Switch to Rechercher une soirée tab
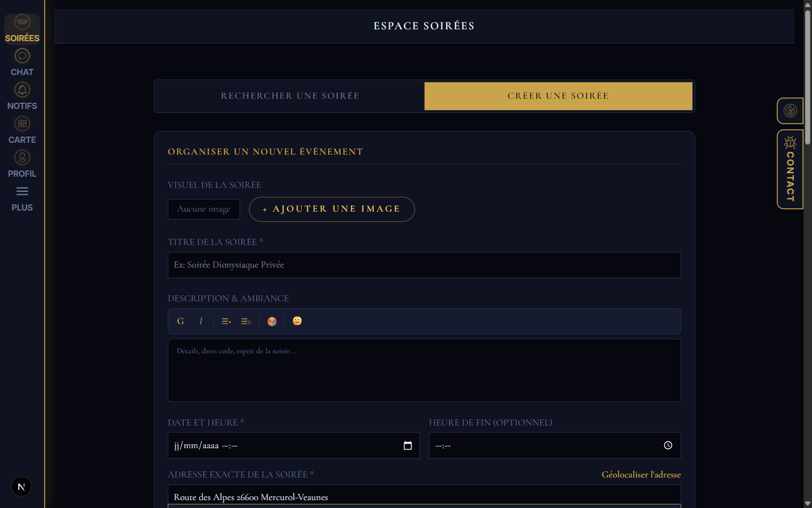812x508 pixels. [290, 96]
